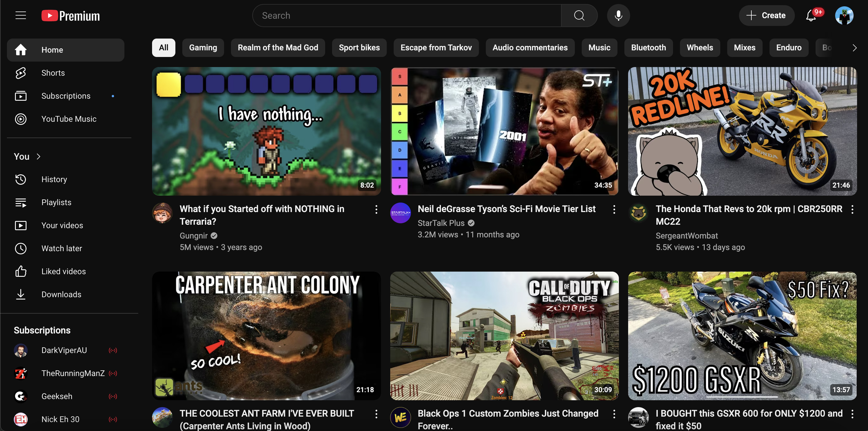This screenshot has width=868, height=431.
Task: Open the account avatar menu
Action: pyautogui.click(x=844, y=16)
